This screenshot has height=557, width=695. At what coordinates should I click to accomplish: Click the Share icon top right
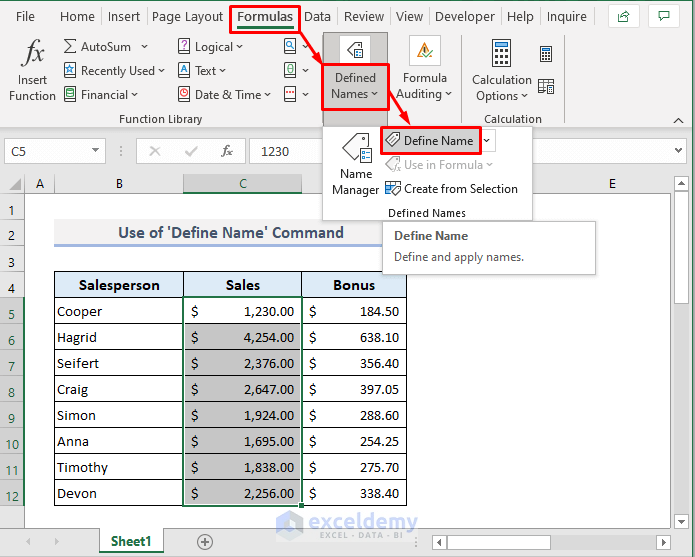pyautogui.click(x=623, y=16)
